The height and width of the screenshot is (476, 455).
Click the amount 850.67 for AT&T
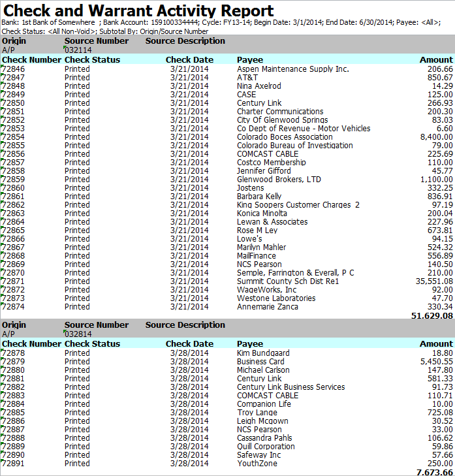(440, 78)
